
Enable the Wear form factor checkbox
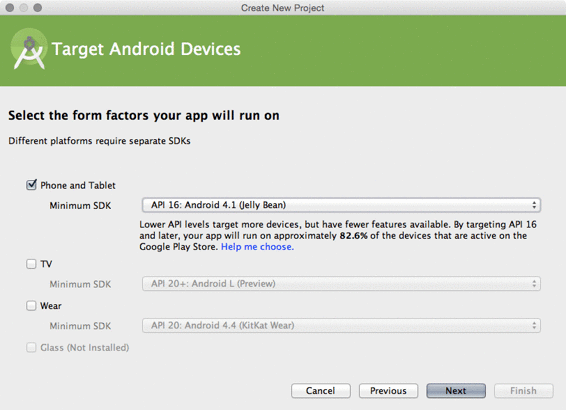pyautogui.click(x=31, y=306)
